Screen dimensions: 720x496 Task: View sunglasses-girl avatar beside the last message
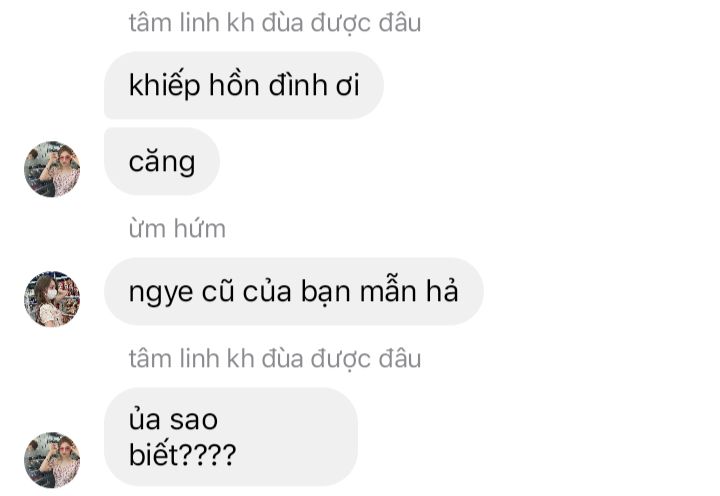point(52,460)
